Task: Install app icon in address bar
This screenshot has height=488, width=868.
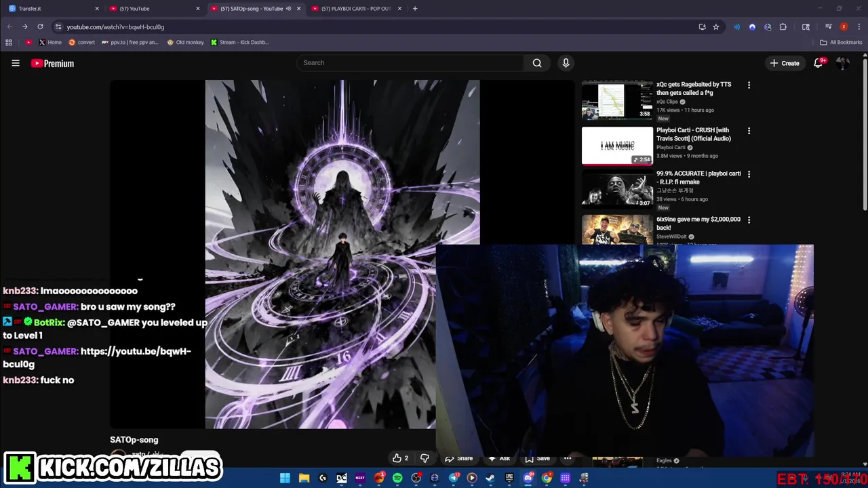Action: (x=702, y=27)
